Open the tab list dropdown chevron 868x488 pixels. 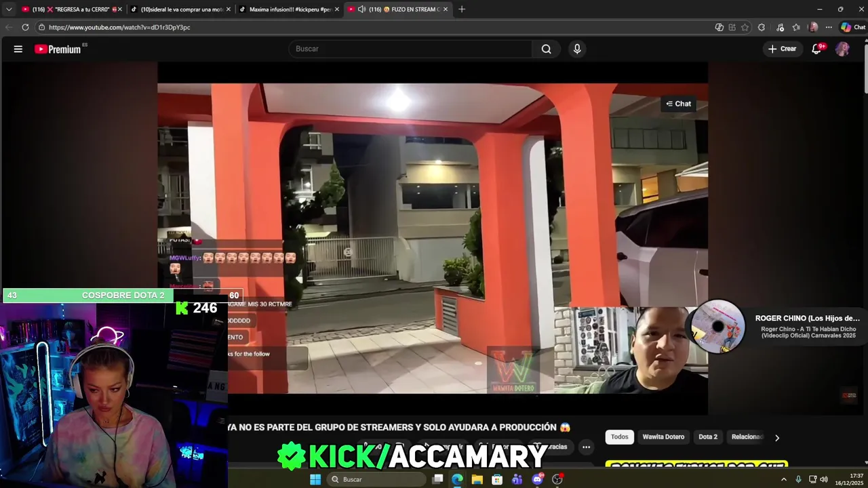[x=9, y=9]
